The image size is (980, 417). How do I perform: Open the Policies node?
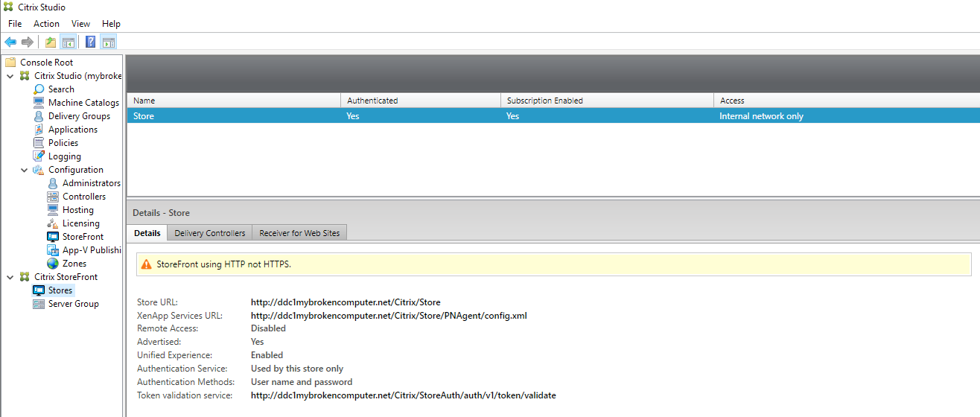coord(63,143)
